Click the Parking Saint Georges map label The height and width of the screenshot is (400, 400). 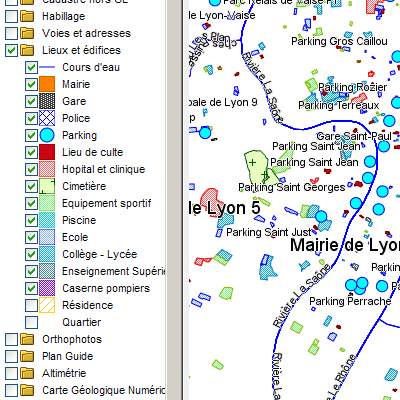click(292, 187)
